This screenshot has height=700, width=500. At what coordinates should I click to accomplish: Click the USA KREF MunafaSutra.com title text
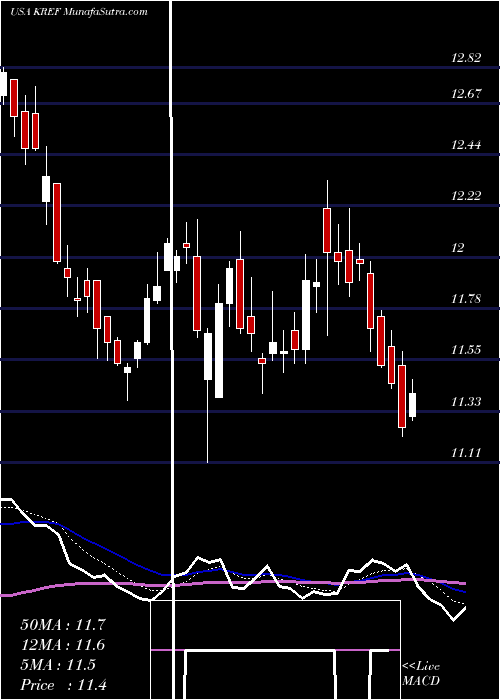[x=79, y=12]
